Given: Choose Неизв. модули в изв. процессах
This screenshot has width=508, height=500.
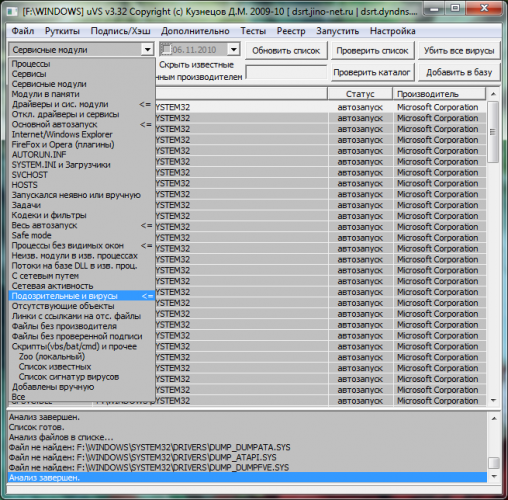Looking at the screenshot, I should (x=82, y=255).
